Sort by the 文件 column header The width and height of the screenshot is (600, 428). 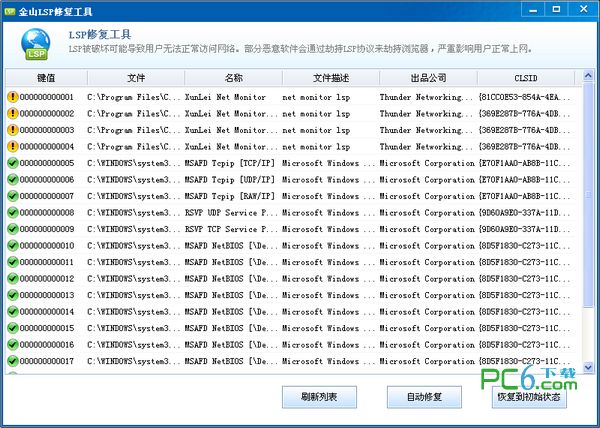click(x=136, y=77)
